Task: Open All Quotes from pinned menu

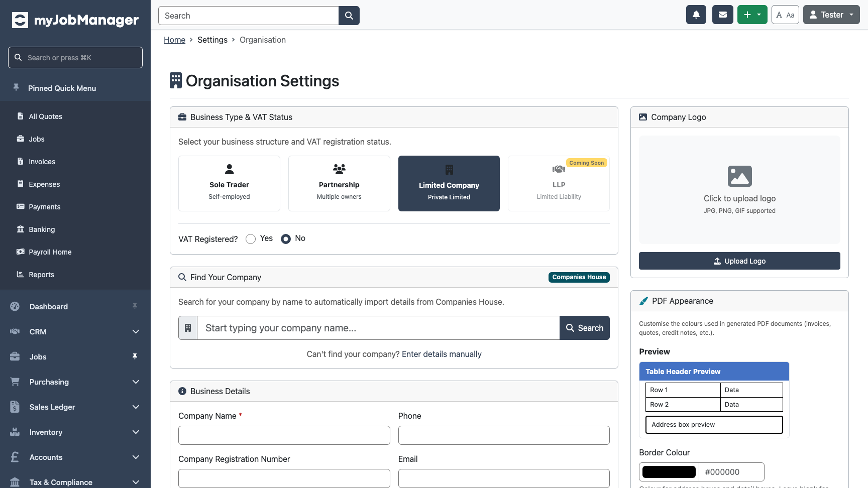Action: click(x=46, y=116)
